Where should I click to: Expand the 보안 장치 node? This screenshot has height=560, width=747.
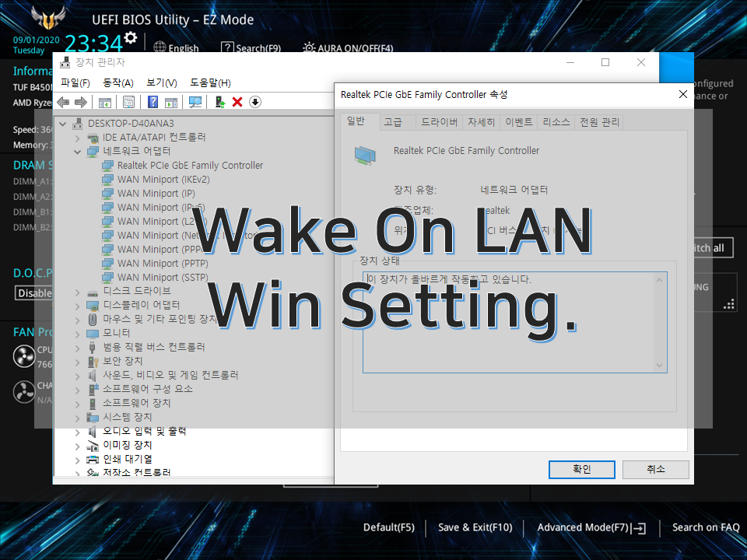[x=78, y=362]
